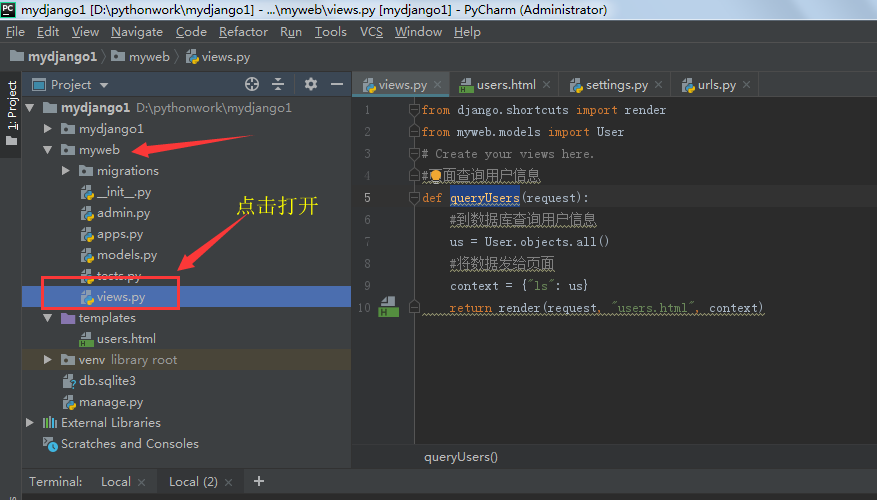The image size is (877, 500).
Task: Click line number 5 in the gutter
Action: [367, 197]
